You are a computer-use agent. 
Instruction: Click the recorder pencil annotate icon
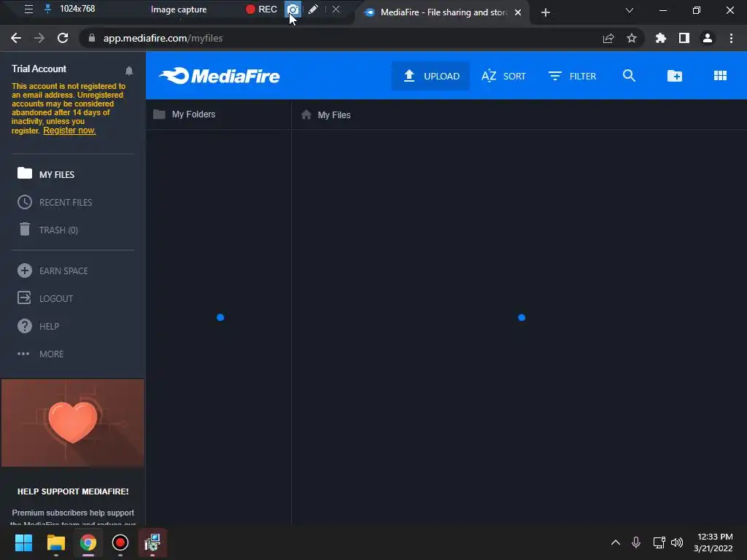tap(313, 9)
